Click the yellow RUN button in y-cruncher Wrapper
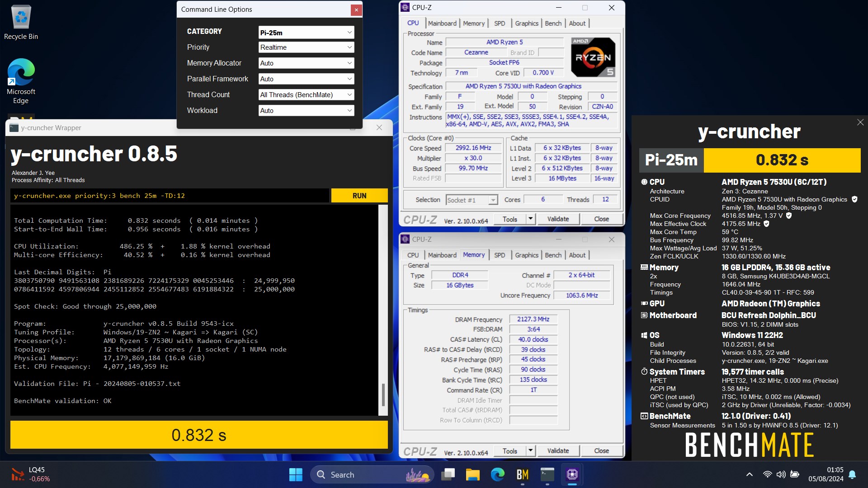 pos(359,196)
